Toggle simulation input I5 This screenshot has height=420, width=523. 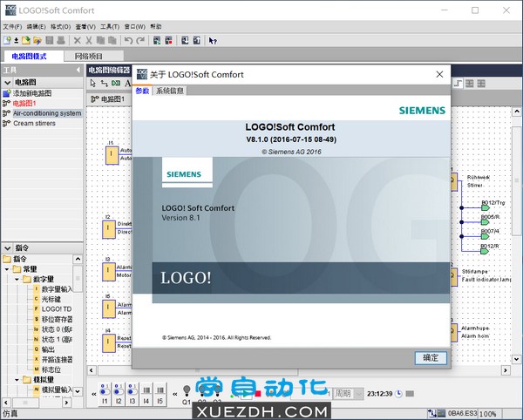tap(160, 394)
